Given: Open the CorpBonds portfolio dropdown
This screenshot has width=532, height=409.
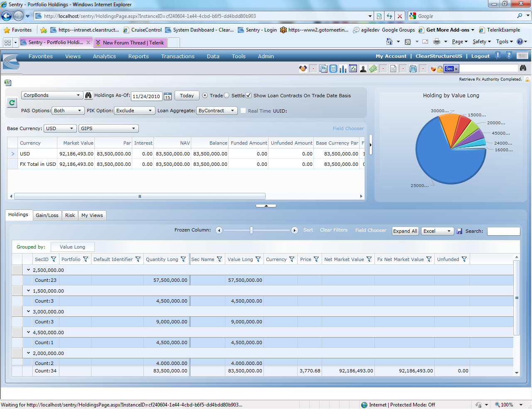Looking at the screenshot, I should point(52,95).
